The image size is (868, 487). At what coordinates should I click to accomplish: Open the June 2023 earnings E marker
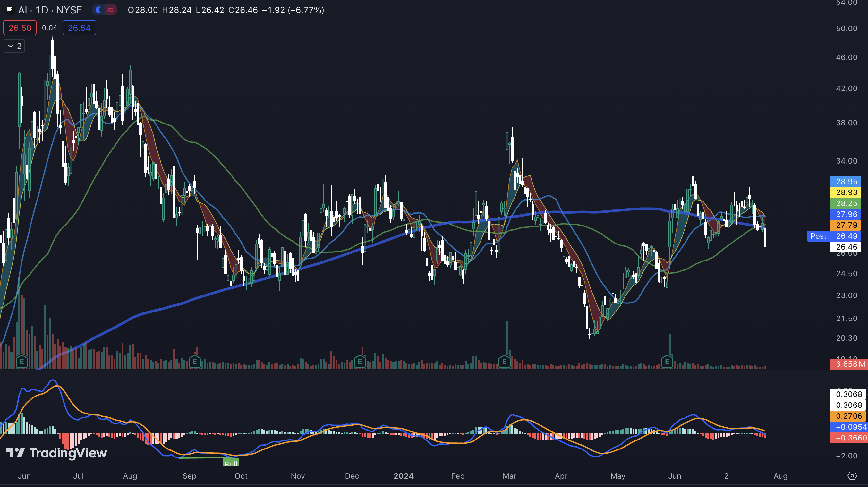(x=21, y=362)
